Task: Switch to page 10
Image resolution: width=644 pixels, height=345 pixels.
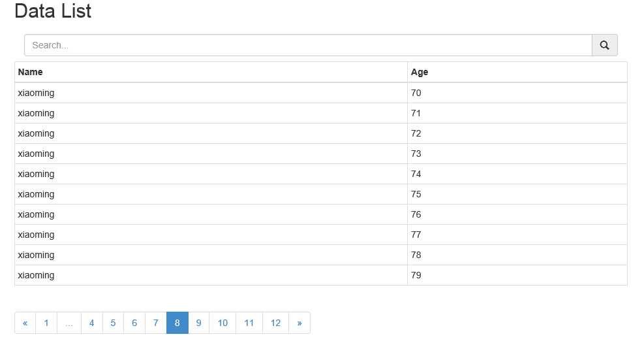Action: 222,323
